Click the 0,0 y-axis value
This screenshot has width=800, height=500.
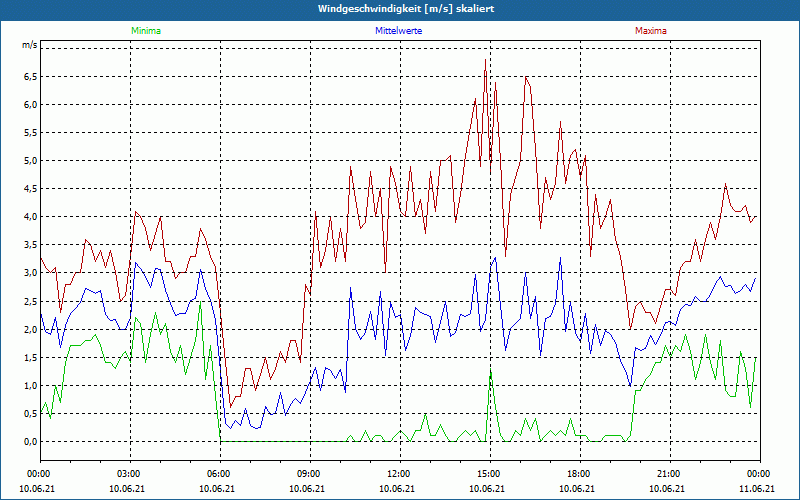(30, 442)
